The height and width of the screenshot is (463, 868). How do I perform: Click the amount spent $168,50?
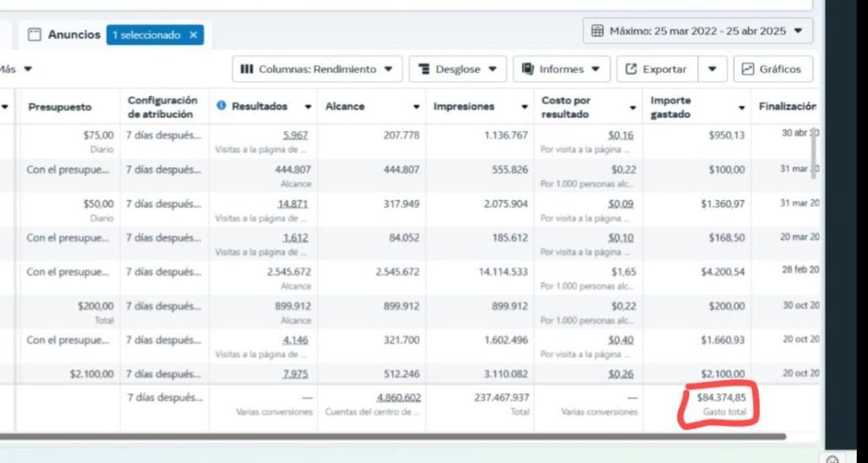tap(726, 237)
